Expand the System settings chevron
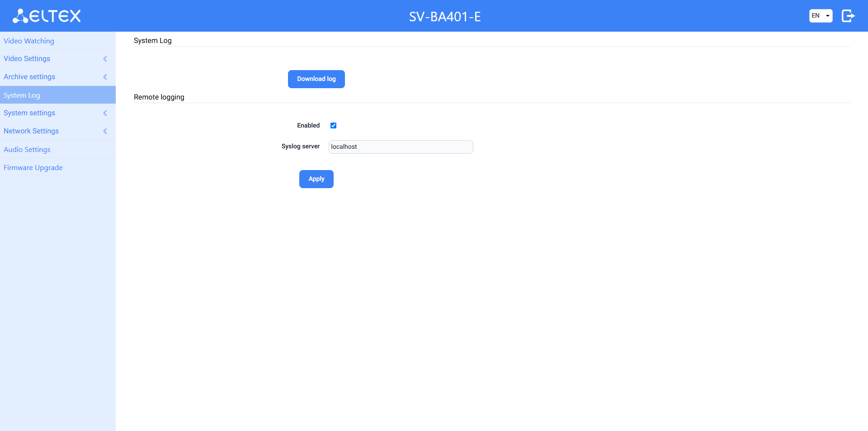 tap(105, 113)
